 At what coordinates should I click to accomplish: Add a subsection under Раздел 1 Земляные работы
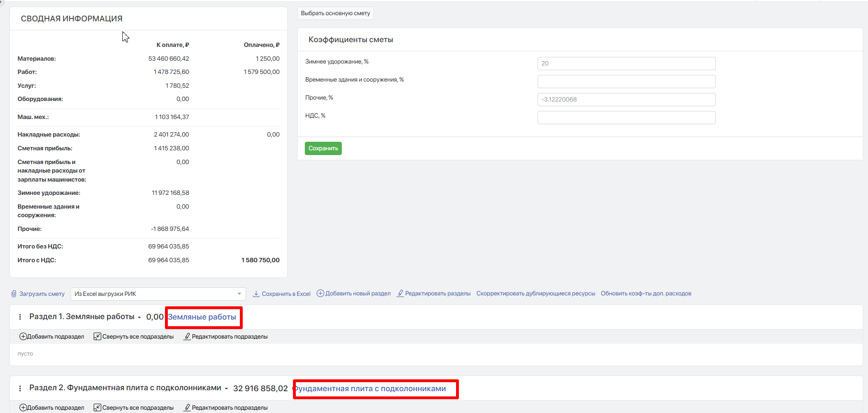(x=52, y=337)
